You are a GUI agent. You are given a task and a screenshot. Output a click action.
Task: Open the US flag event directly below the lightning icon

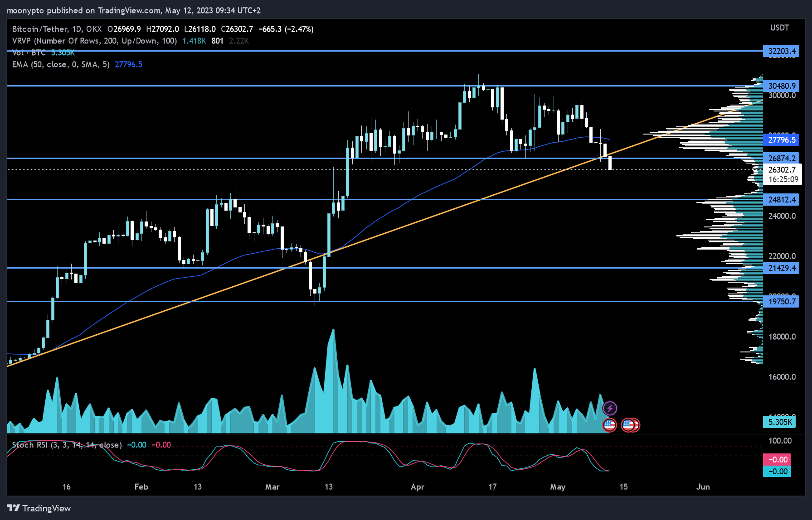[x=609, y=425]
